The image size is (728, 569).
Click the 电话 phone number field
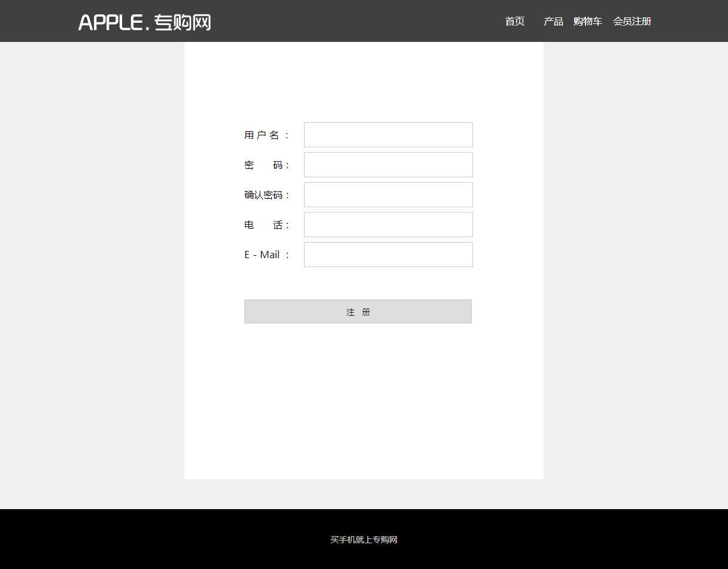pyautogui.click(x=388, y=225)
